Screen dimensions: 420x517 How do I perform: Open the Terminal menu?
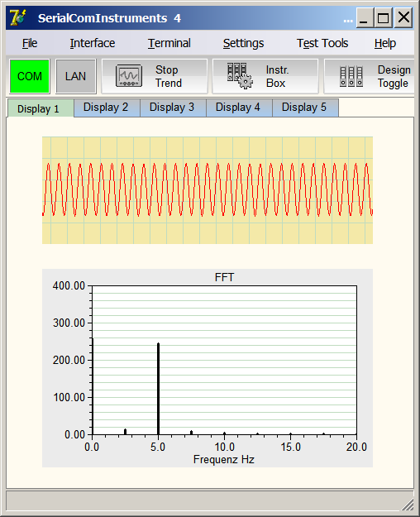[169, 43]
